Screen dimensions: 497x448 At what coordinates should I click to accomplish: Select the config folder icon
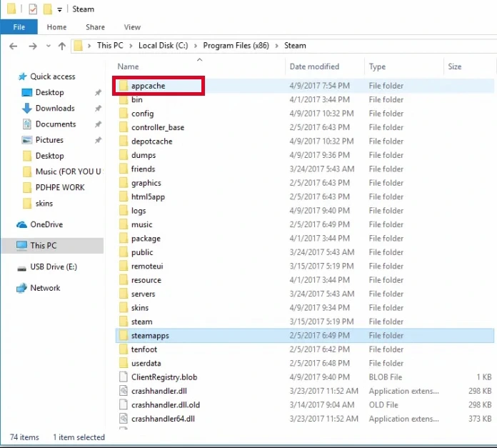pos(124,114)
